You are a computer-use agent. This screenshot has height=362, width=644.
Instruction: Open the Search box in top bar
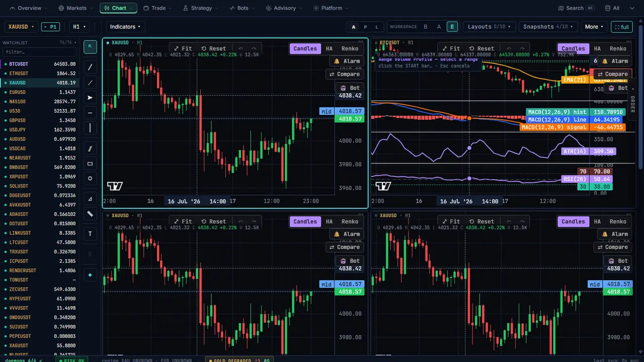point(577,8)
